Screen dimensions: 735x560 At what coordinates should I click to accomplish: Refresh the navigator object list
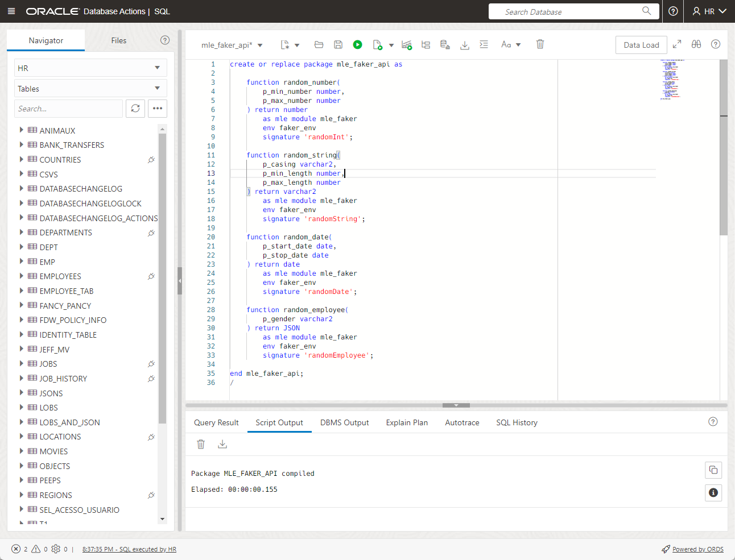point(135,109)
